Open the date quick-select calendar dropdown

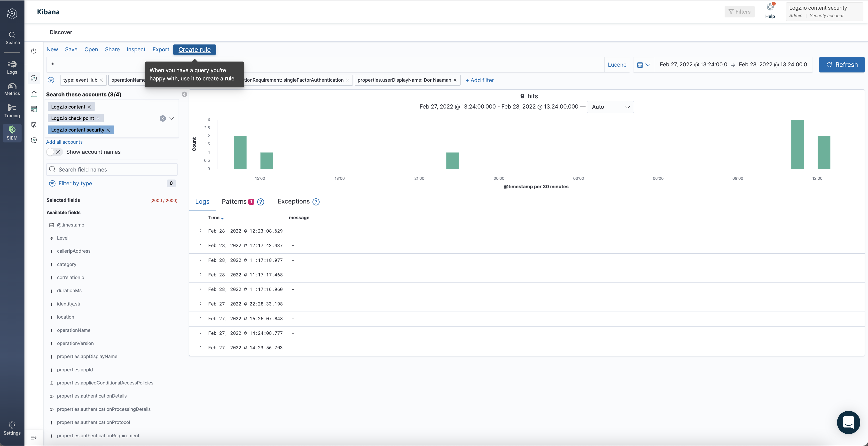tap(643, 65)
